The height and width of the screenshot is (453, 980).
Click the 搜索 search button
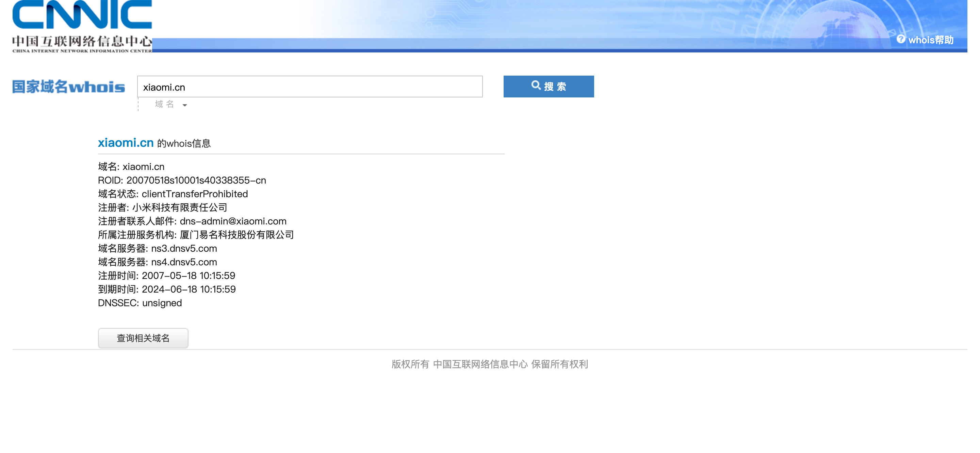click(x=549, y=87)
